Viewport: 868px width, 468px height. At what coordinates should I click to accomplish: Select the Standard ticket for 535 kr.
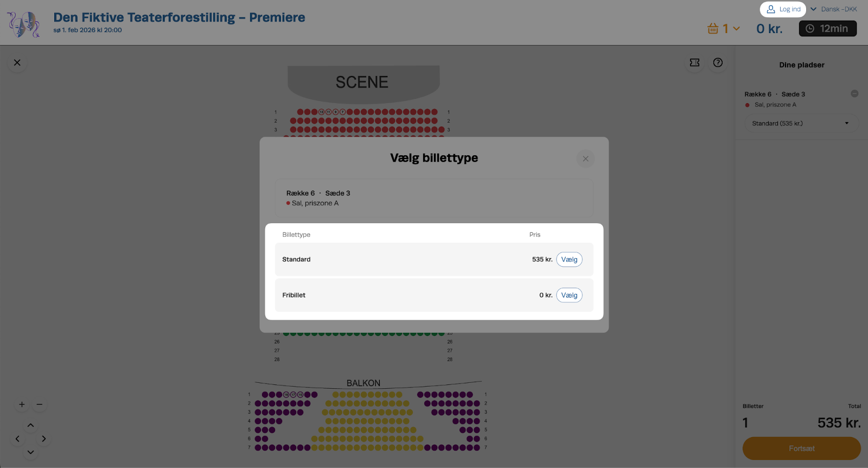(569, 260)
